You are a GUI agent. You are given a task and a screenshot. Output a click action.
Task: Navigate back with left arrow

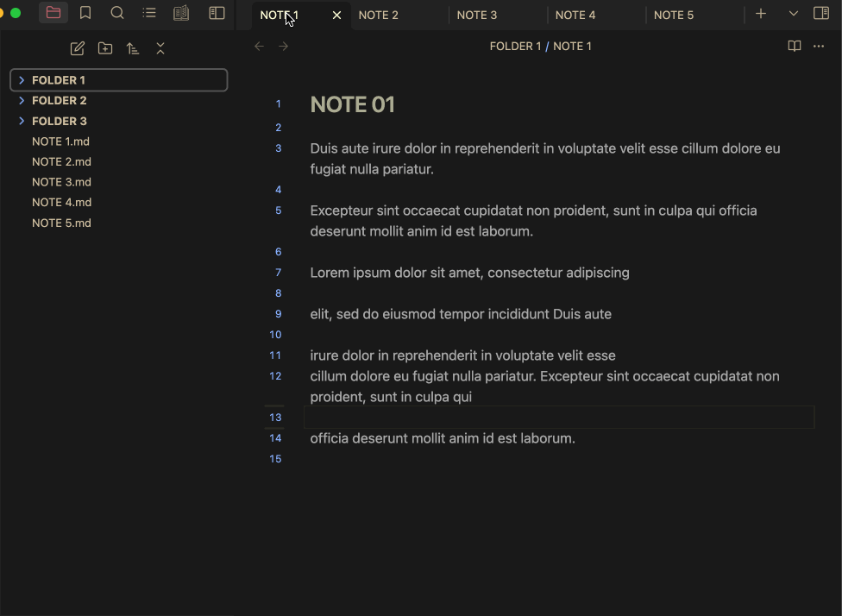tap(260, 47)
